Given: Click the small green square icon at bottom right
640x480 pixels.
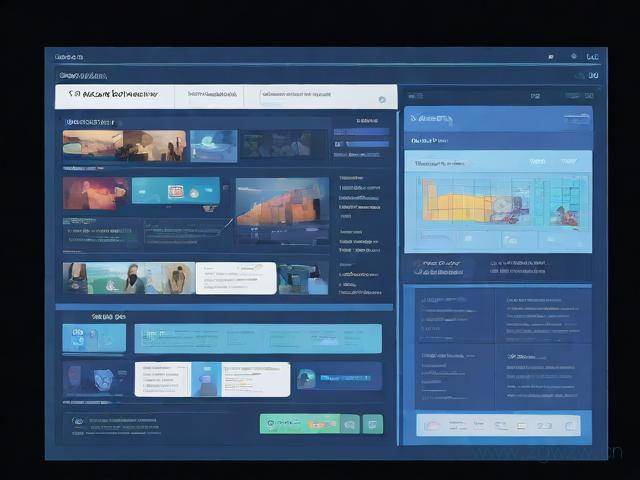Looking at the screenshot, I should coord(372,424).
